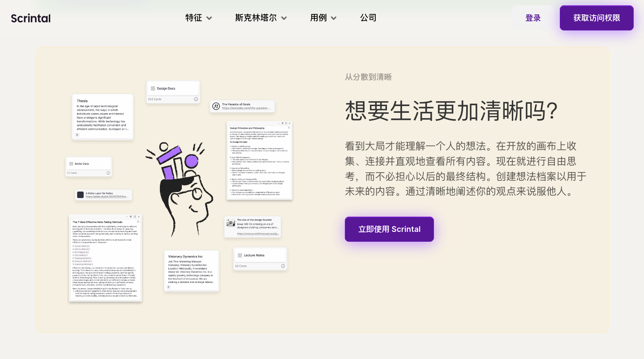Expand the Note-Taking Methods card to fullscreen
Screen dimensions: 644x359
pos(135,217)
